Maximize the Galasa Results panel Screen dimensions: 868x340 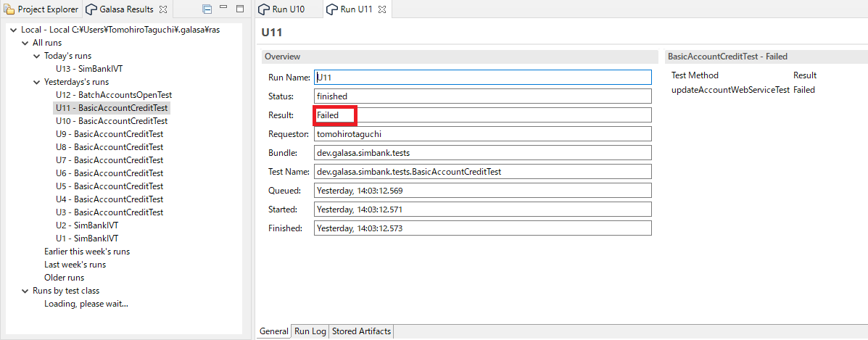tap(240, 9)
